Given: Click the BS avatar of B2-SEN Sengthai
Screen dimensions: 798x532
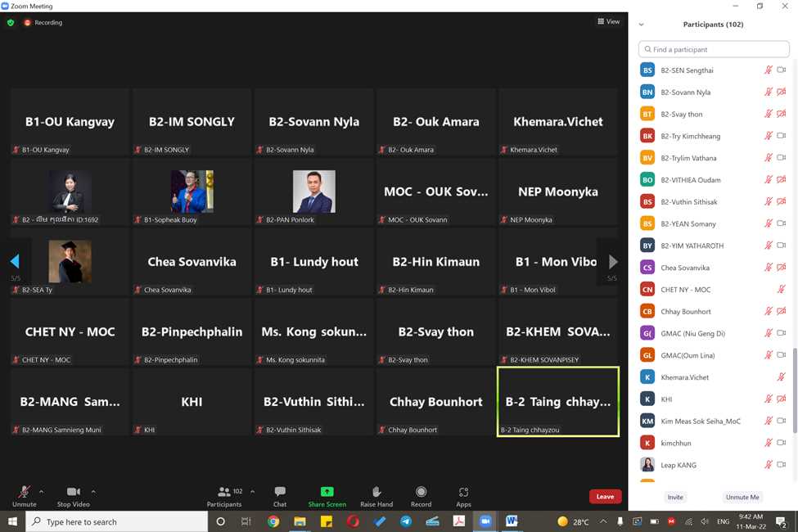Looking at the screenshot, I should [647, 70].
